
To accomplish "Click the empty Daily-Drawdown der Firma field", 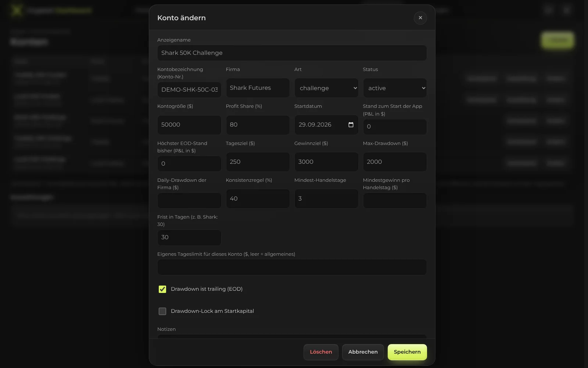I will 189,201.
